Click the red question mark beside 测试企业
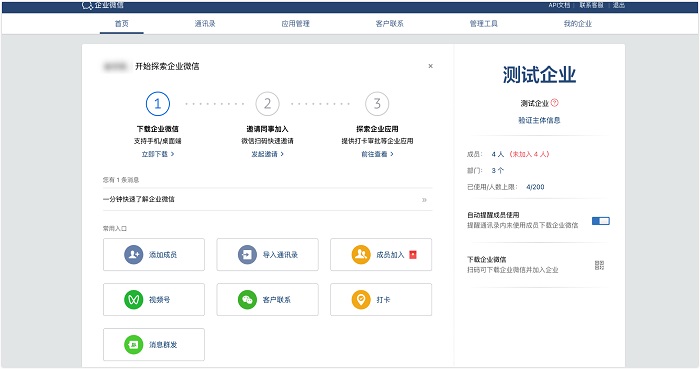700x369 pixels. (554, 103)
